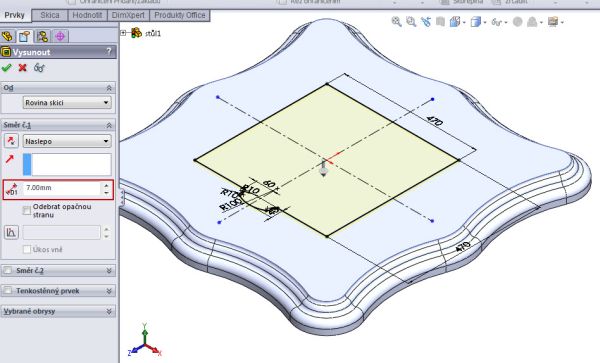Image resolution: width=600 pixels, height=363 pixels.
Task: Open the Naslepo end condition dropdown
Action: pos(67,141)
